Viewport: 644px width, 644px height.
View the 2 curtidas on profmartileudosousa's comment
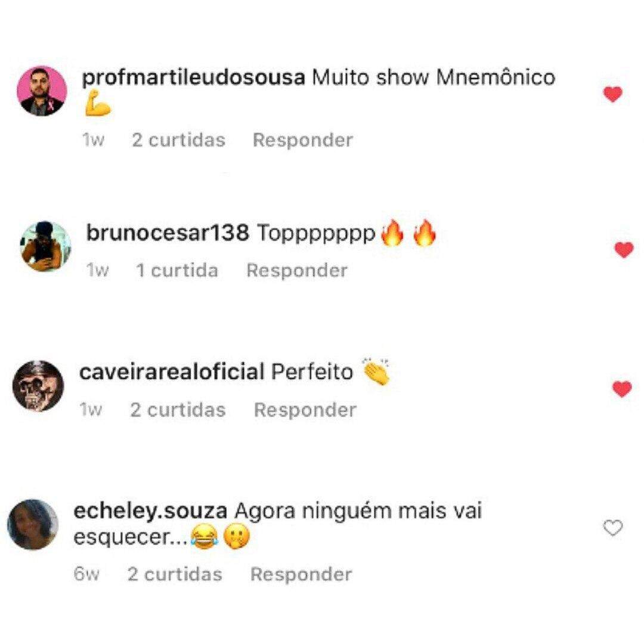(x=179, y=141)
